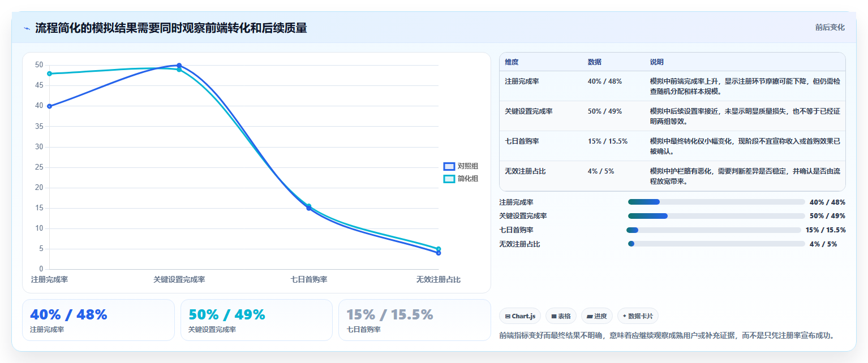Click the 对照组 peak point at 关键设置完成率
868x363 pixels.
(179, 66)
